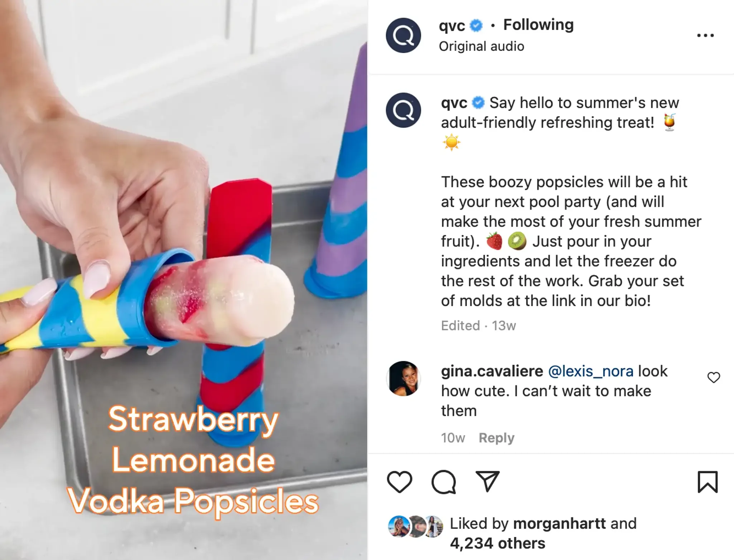Open the qvc avatar beside the caption
Screen dimensions: 734x560
[403, 110]
